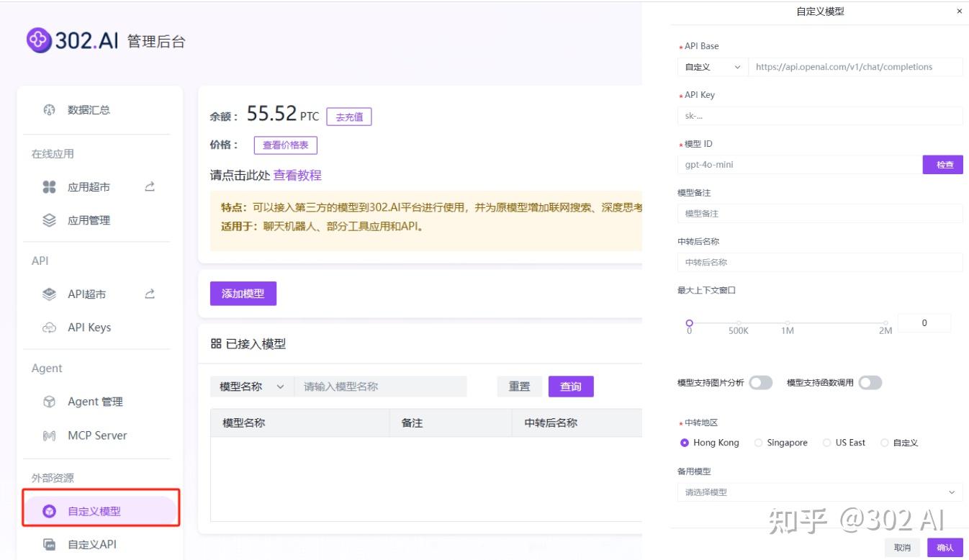The height and width of the screenshot is (560, 969).
Task: Click the 查询 button
Action: 571,387
